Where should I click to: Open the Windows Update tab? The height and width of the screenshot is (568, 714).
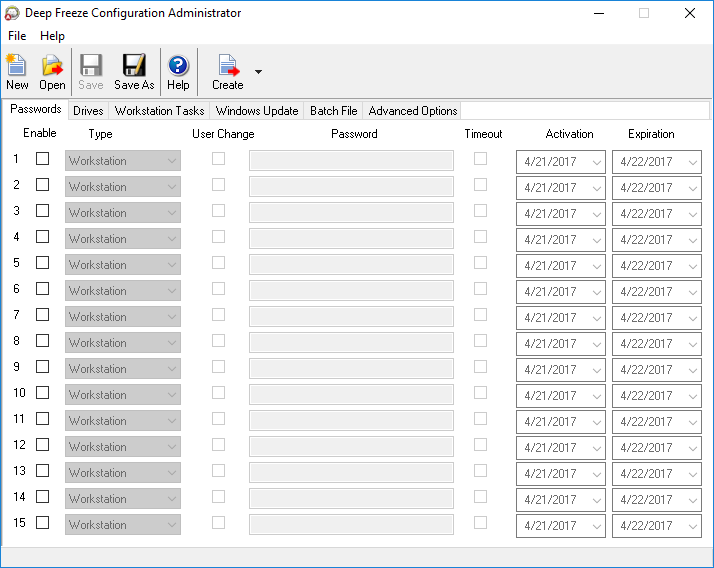pos(257,111)
